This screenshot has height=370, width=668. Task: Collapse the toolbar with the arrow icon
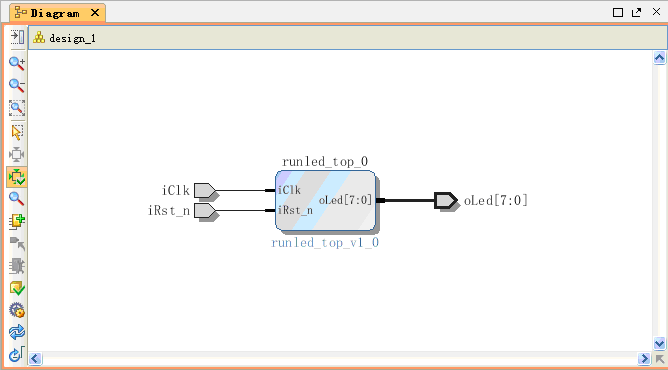click(x=17, y=37)
